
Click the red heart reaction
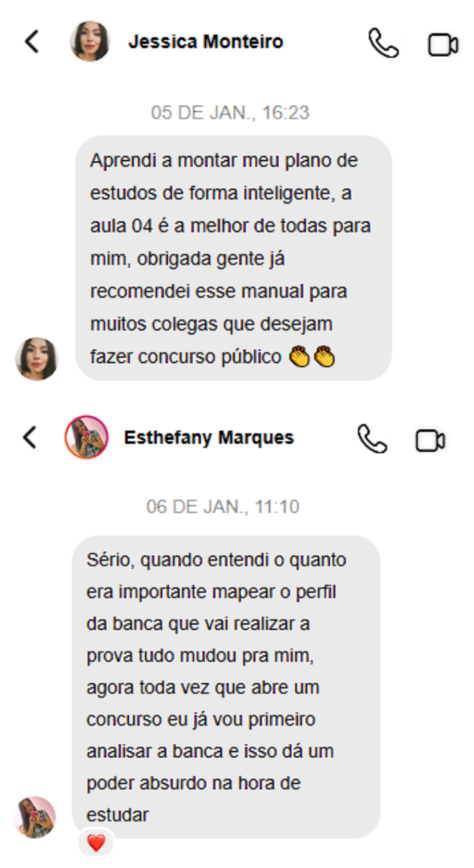coord(96,843)
